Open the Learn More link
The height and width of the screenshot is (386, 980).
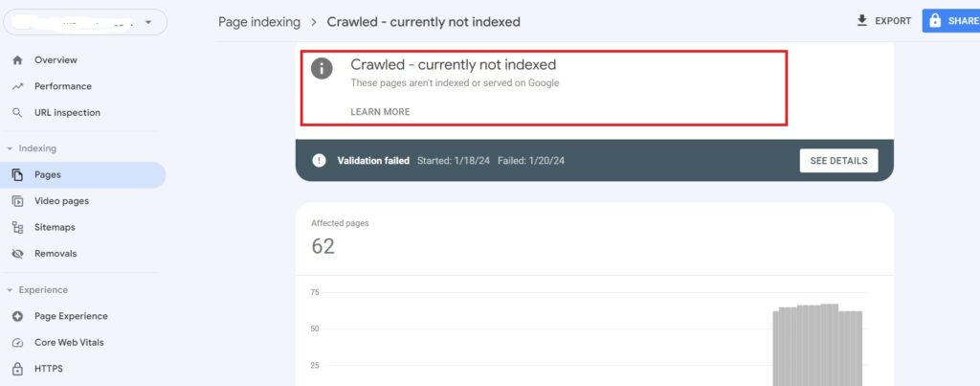pyautogui.click(x=380, y=112)
